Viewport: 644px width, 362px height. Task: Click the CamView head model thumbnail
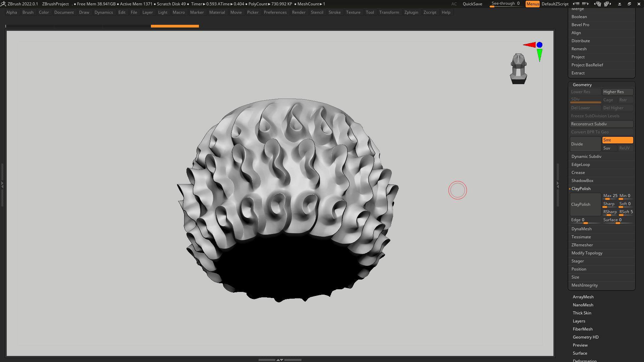coord(519,69)
